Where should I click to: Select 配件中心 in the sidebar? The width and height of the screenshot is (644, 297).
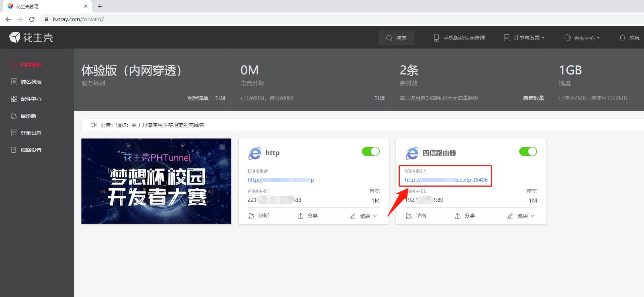[x=31, y=99]
